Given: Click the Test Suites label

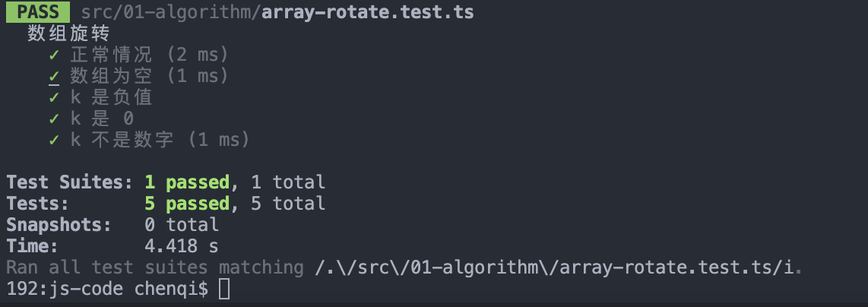Looking at the screenshot, I should pyautogui.click(x=68, y=182).
